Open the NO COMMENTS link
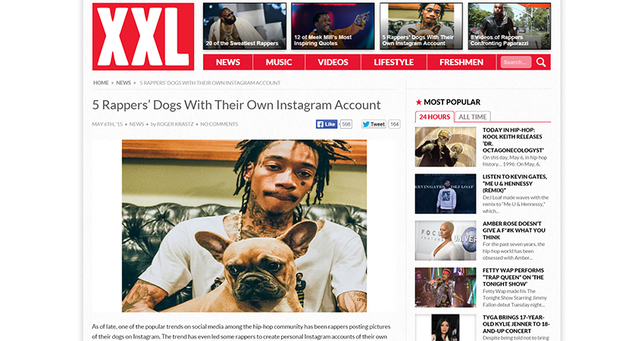The height and width of the screenshot is (341, 644). coord(219,124)
